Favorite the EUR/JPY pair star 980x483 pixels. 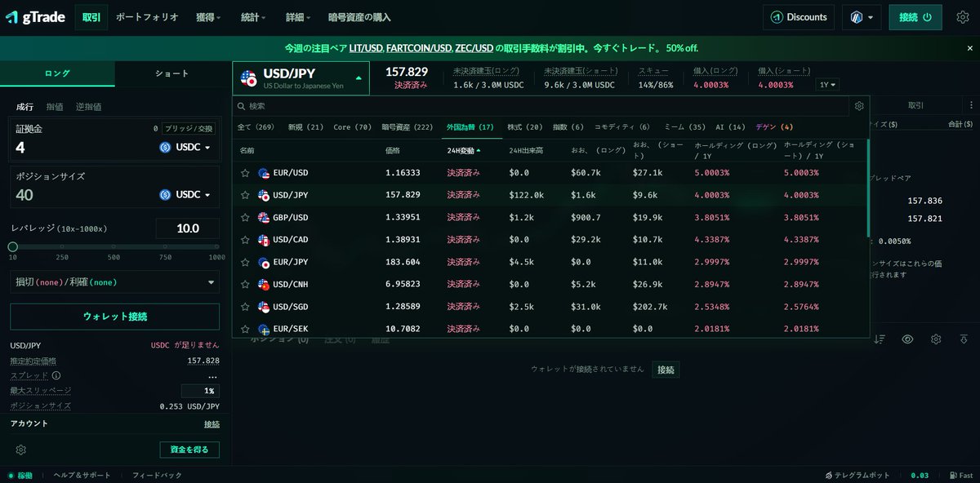245,263
